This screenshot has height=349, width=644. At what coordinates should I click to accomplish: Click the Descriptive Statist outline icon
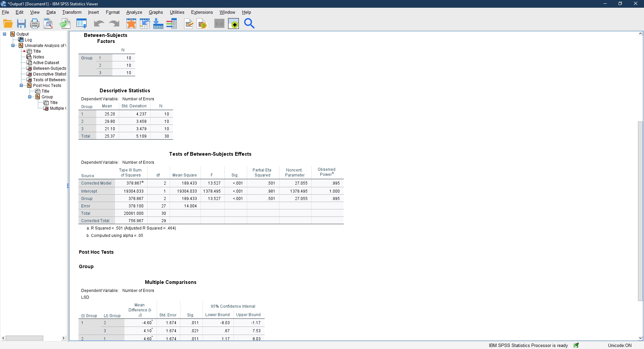click(29, 74)
